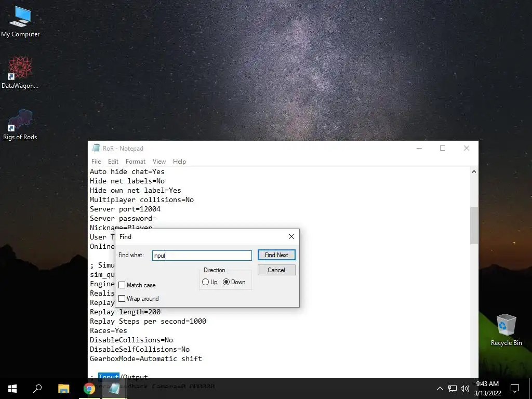Open the Windows Start menu
The height and width of the screenshot is (399, 532).
click(x=12, y=389)
